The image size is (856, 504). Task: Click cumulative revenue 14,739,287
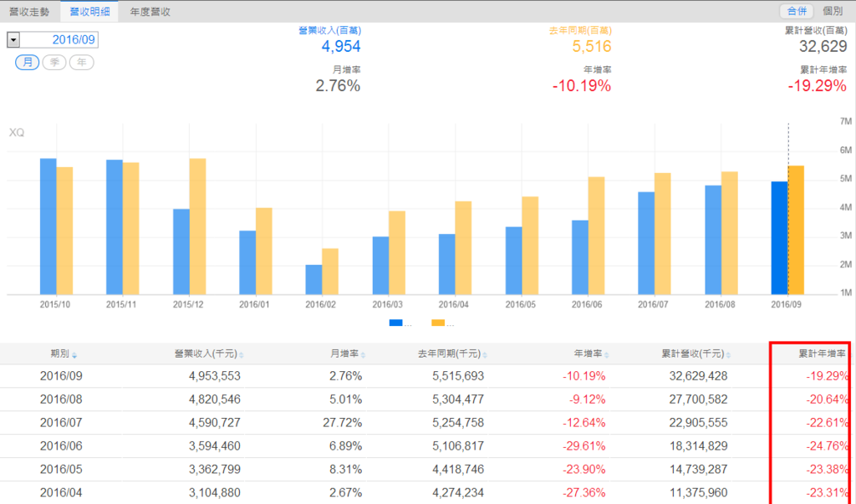coord(698,470)
